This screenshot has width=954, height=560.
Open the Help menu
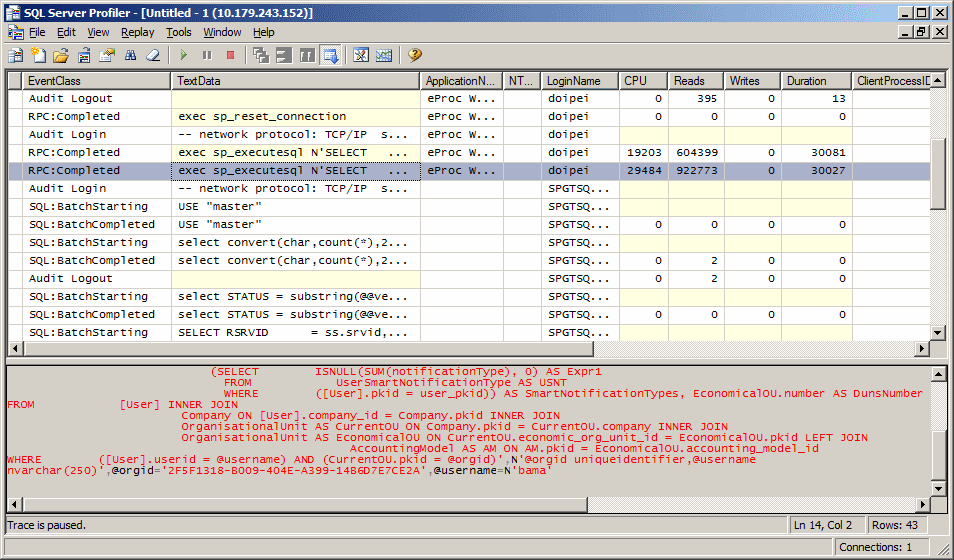coord(263,32)
